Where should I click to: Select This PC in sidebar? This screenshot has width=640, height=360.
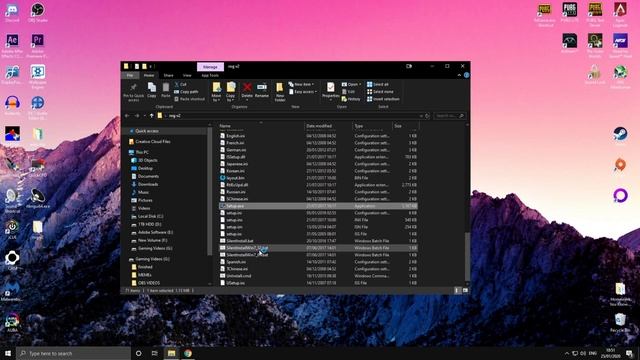[x=139, y=152]
